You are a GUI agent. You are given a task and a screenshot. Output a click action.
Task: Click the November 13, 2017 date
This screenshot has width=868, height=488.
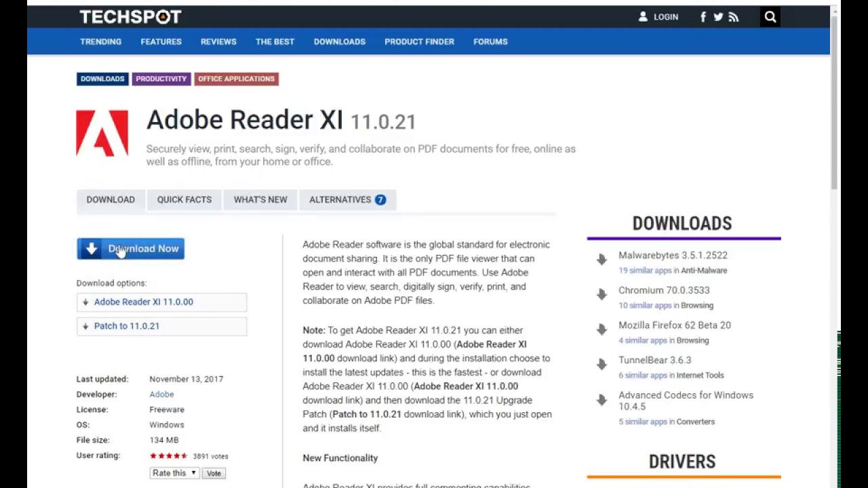186,379
